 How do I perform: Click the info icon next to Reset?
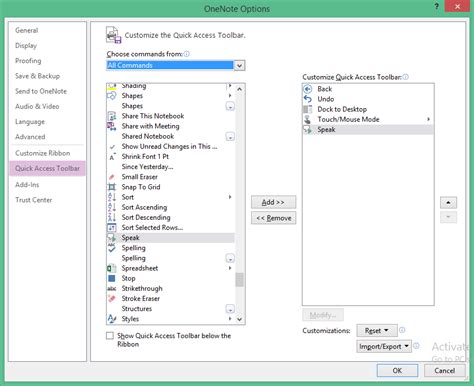[x=402, y=330]
